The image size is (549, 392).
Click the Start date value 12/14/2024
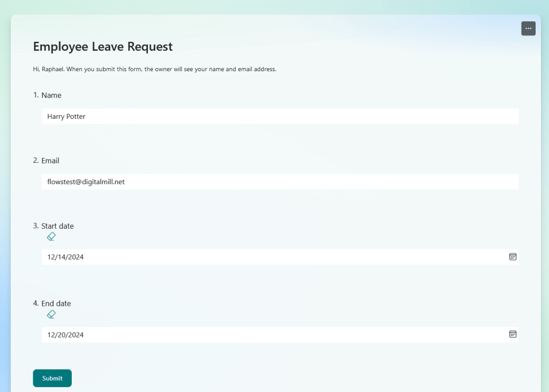coord(64,257)
